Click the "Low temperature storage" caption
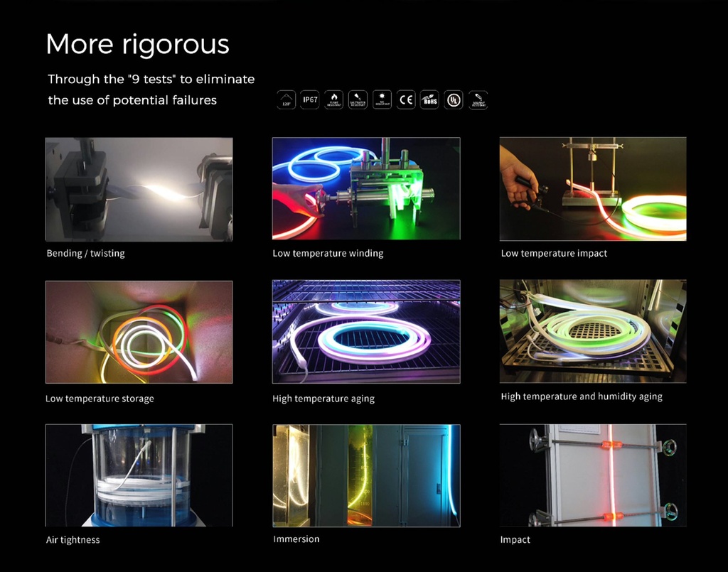This screenshot has width=728, height=572. (x=100, y=399)
